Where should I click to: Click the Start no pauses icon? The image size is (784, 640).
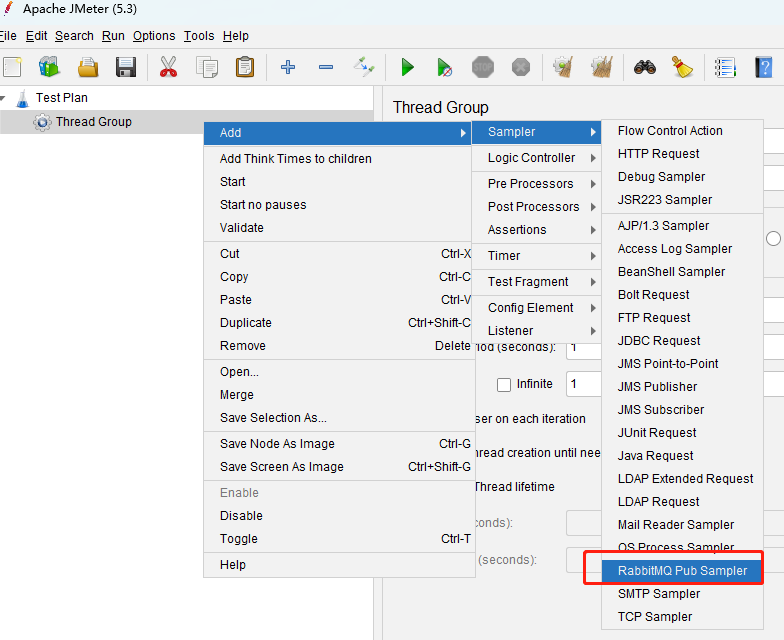pos(444,67)
